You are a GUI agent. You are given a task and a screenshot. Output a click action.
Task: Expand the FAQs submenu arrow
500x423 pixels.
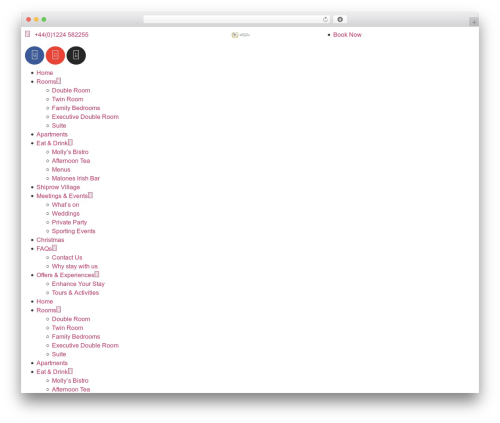[x=54, y=248]
